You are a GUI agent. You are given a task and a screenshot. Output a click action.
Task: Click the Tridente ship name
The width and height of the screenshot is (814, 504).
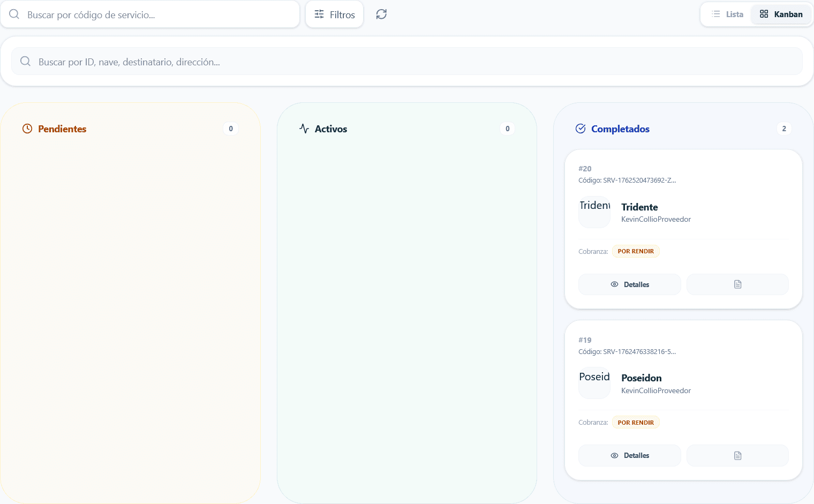pyautogui.click(x=639, y=207)
